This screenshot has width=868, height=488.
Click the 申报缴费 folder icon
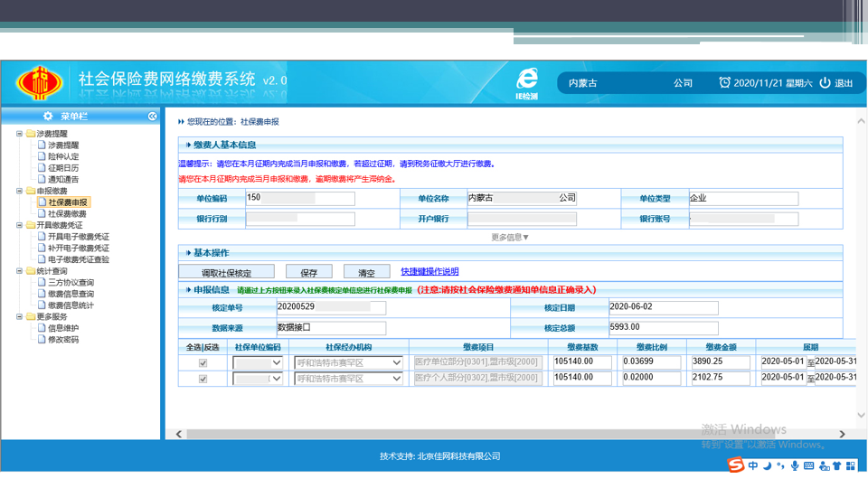(31, 191)
